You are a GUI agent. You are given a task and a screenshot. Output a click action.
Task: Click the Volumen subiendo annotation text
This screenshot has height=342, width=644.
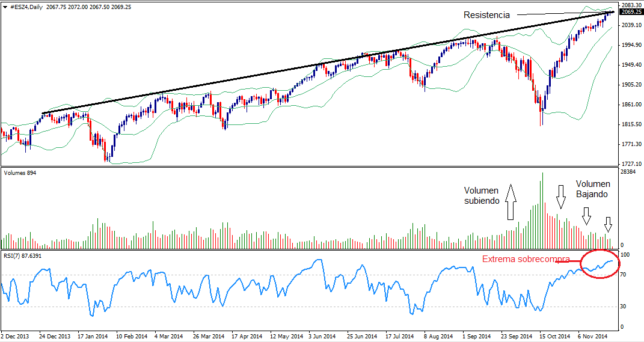point(481,195)
